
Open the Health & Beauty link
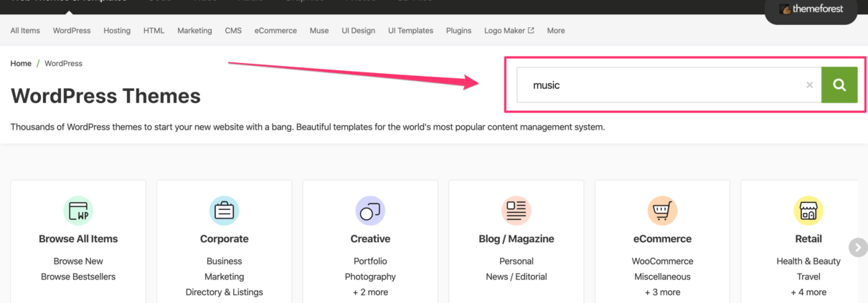pyautogui.click(x=808, y=261)
